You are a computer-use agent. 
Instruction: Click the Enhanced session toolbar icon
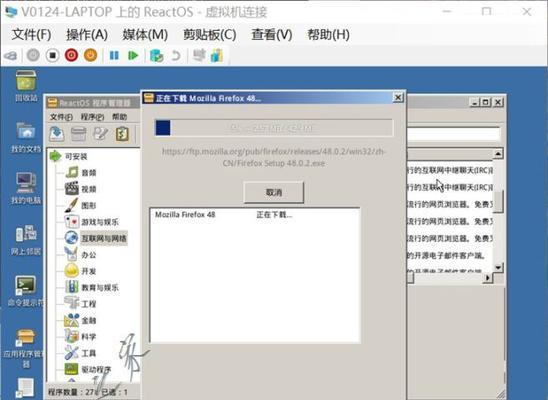[x=199, y=55]
